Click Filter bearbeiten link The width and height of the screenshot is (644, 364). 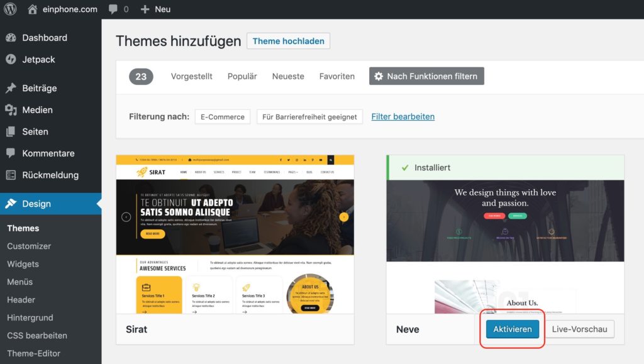point(403,116)
